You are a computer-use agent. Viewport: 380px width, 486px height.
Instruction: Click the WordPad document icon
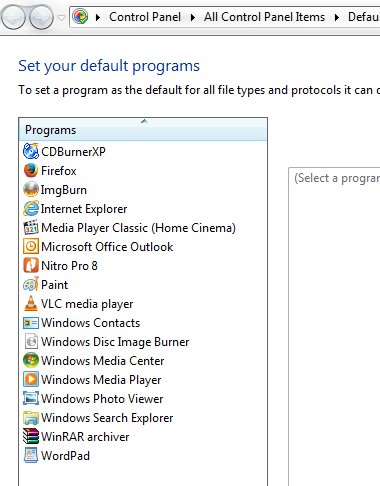[x=31, y=455]
